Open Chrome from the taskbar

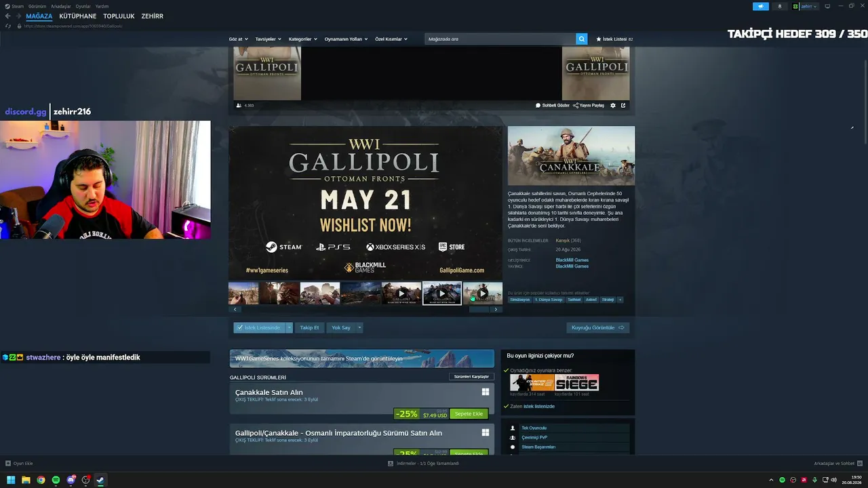point(41,481)
